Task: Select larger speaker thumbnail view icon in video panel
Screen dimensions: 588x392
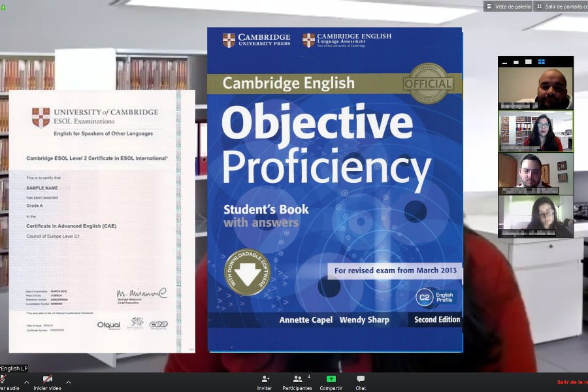Action: pyautogui.click(x=529, y=62)
